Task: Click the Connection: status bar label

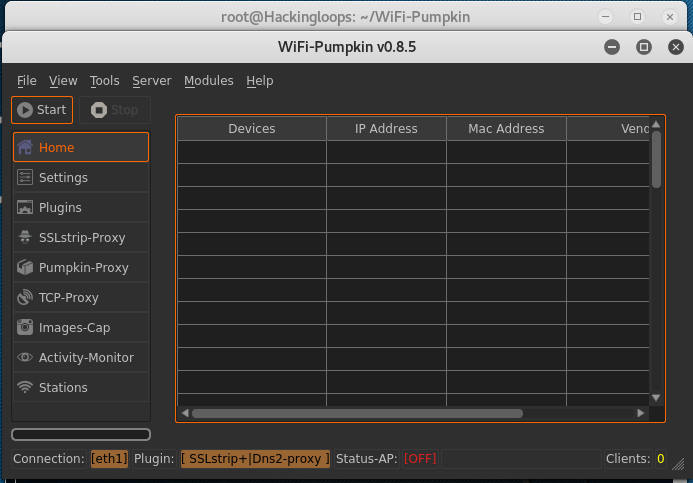Action: click(49, 459)
